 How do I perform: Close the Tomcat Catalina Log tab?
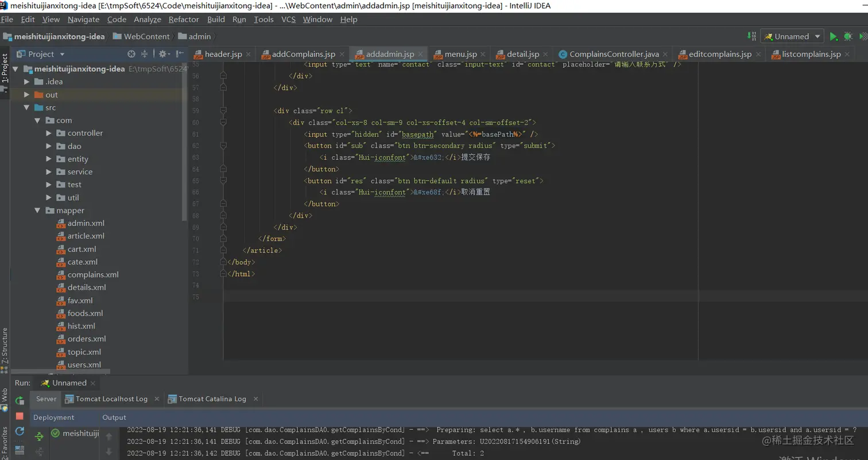[x=255, y=399]
